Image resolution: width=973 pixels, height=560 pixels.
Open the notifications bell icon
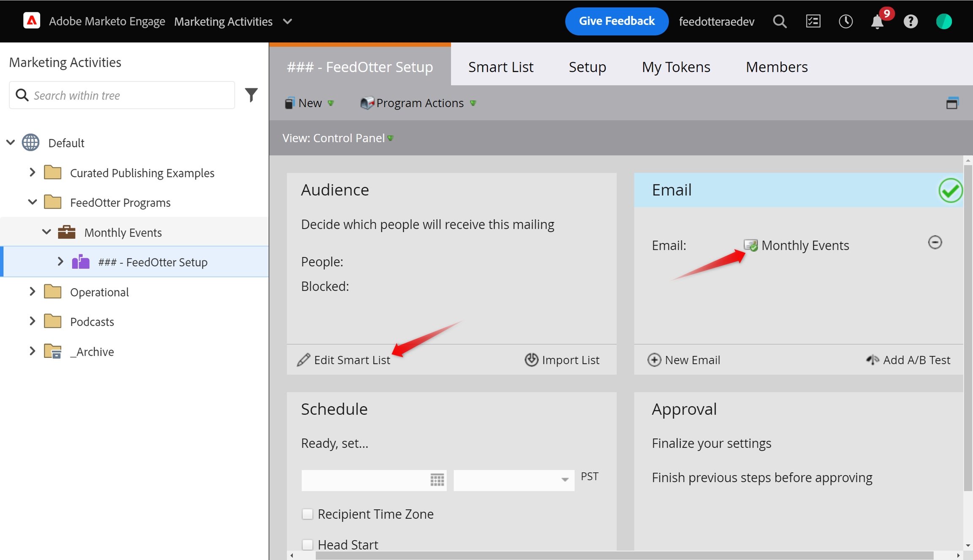tap(877, 22)
